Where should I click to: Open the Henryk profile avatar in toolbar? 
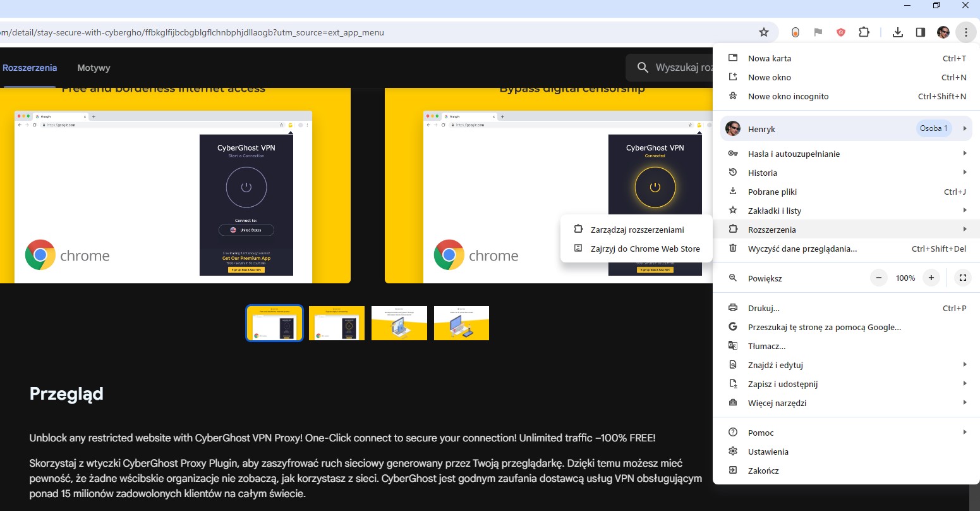click(943, 32)
